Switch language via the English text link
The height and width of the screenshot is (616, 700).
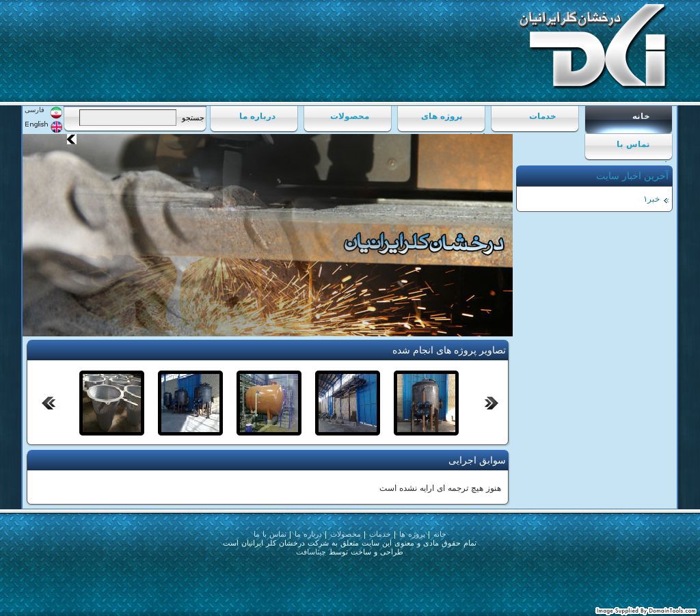point(36,124)
